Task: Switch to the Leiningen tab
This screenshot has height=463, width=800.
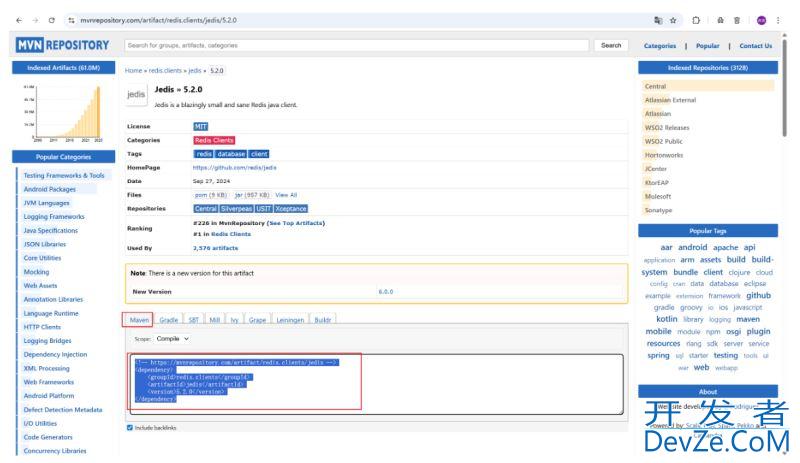Action: tap(290, 320)
